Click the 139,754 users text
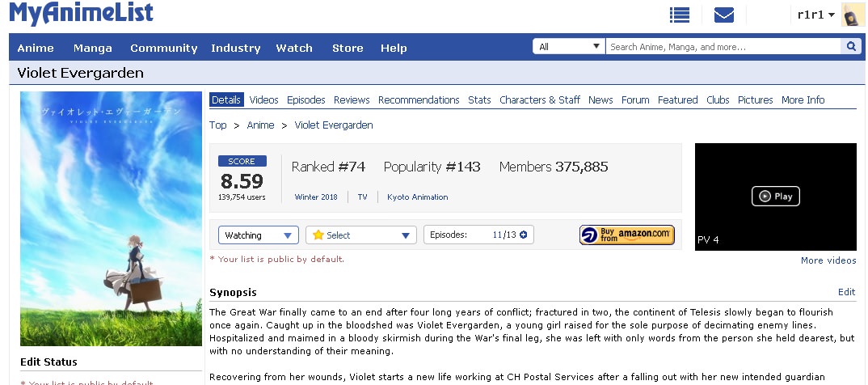868x385 pixels. (242, 197)
